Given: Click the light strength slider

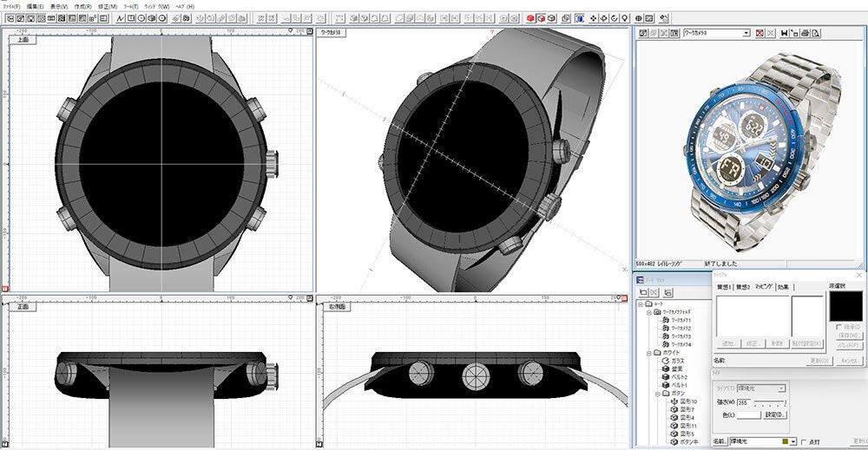Looking at the screenshot, I should tap(771, 401).
